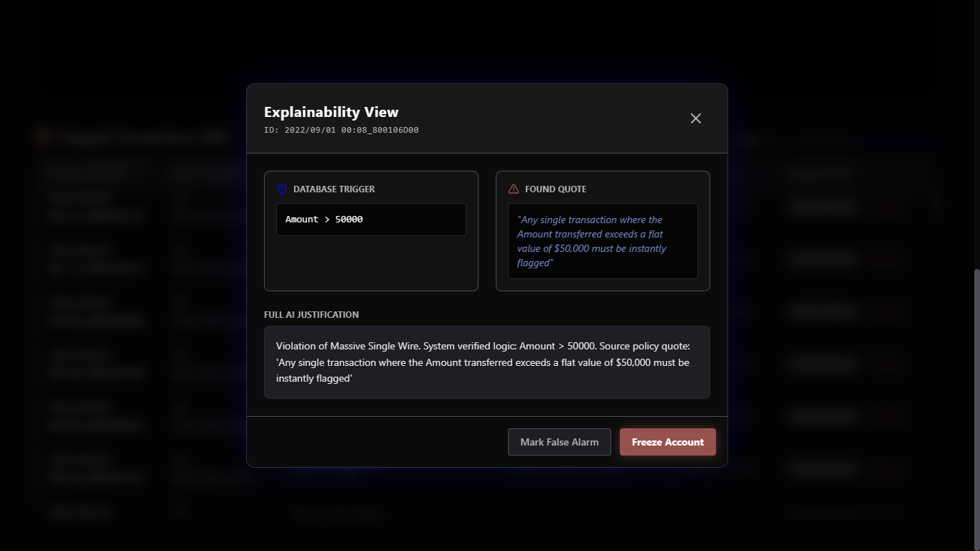Click the Mark False Alarm button
Screen dimensions: 980x551
(x=559, y=442)
